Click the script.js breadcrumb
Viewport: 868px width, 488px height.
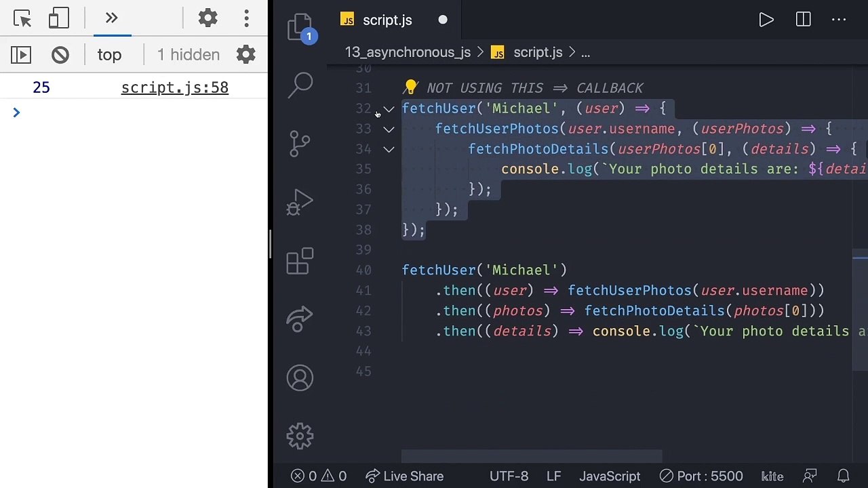click(538, 52)
